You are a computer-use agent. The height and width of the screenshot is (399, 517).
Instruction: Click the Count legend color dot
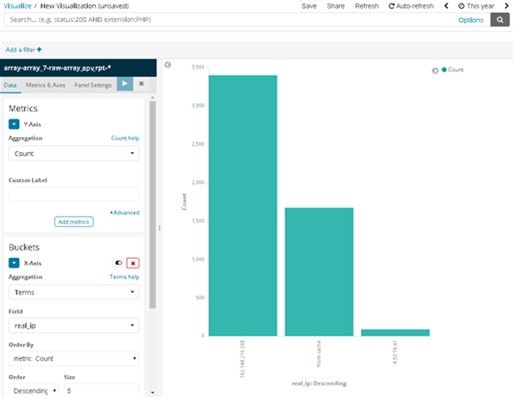444,70
